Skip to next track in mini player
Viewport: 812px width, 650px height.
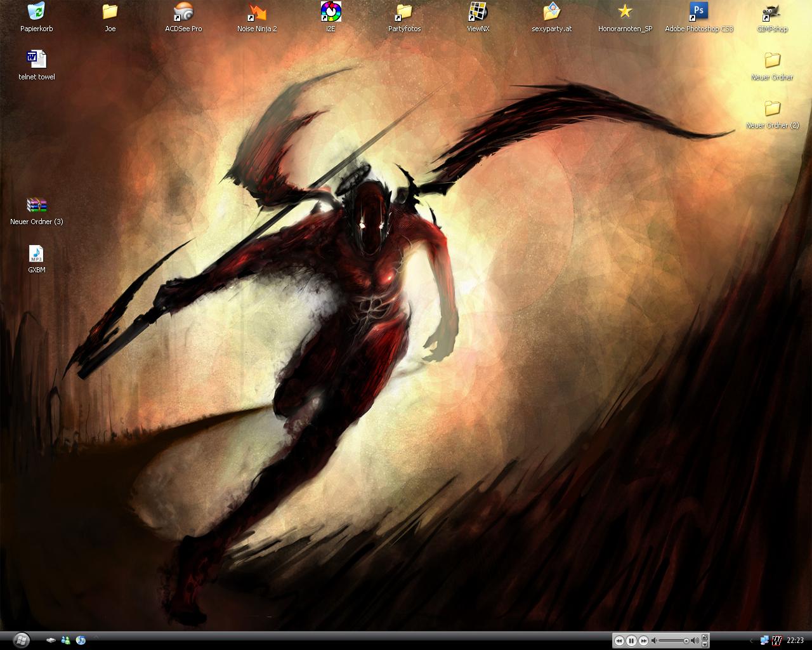coord(643,640)
